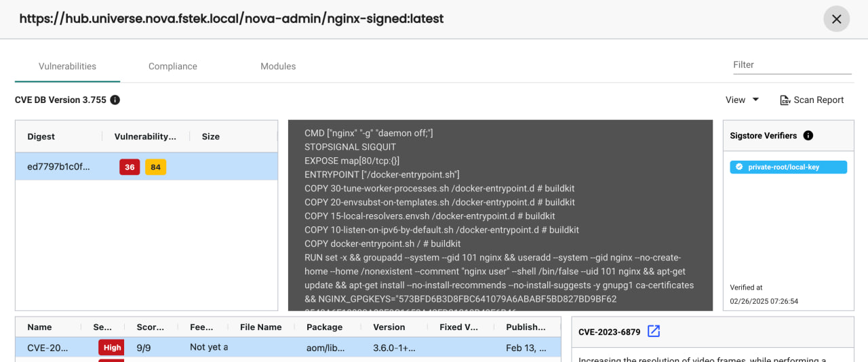Sort by Package column header
Screen dimensions: 868x362
click(x=325, y=327)
